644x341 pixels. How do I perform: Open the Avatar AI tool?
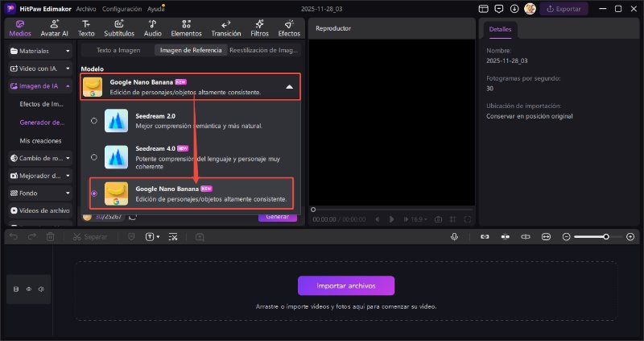pos(54,28)
